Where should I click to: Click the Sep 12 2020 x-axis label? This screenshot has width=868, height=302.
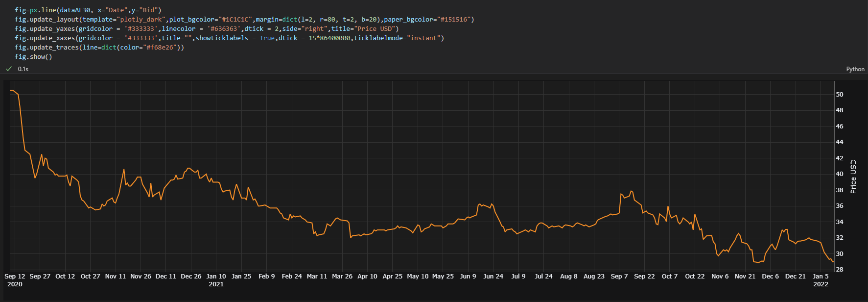[x=15, y=280]
